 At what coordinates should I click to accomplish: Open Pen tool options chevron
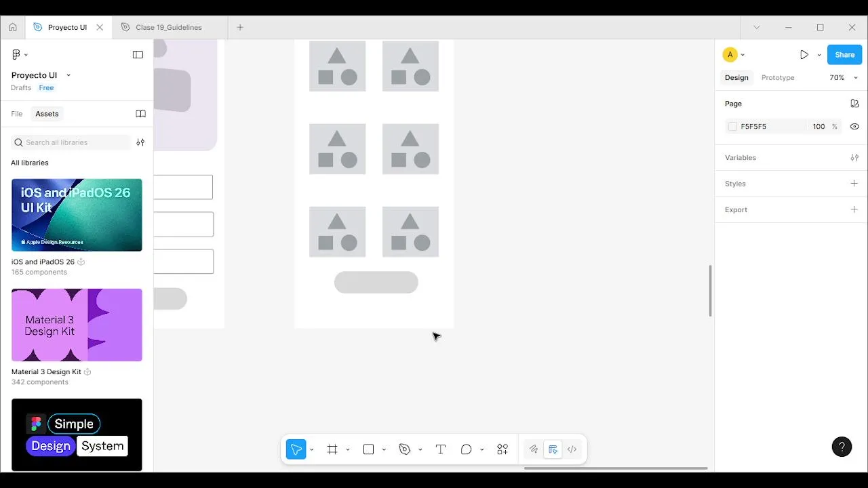420,449
